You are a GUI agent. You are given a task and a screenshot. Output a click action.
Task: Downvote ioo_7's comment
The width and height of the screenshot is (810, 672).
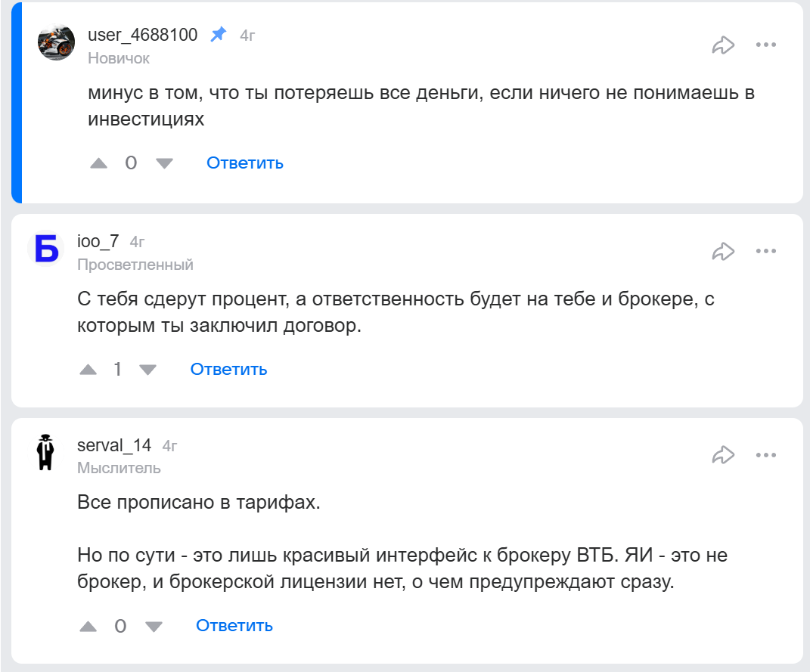coord(147,370)
